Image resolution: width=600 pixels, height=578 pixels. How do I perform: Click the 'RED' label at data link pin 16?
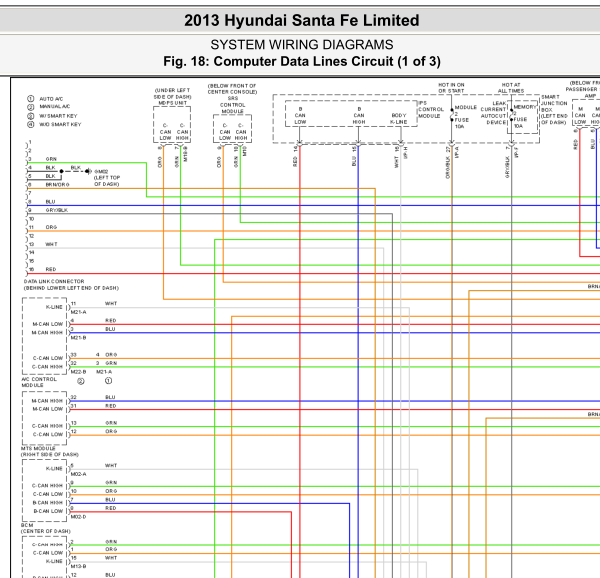pos(51,269)
